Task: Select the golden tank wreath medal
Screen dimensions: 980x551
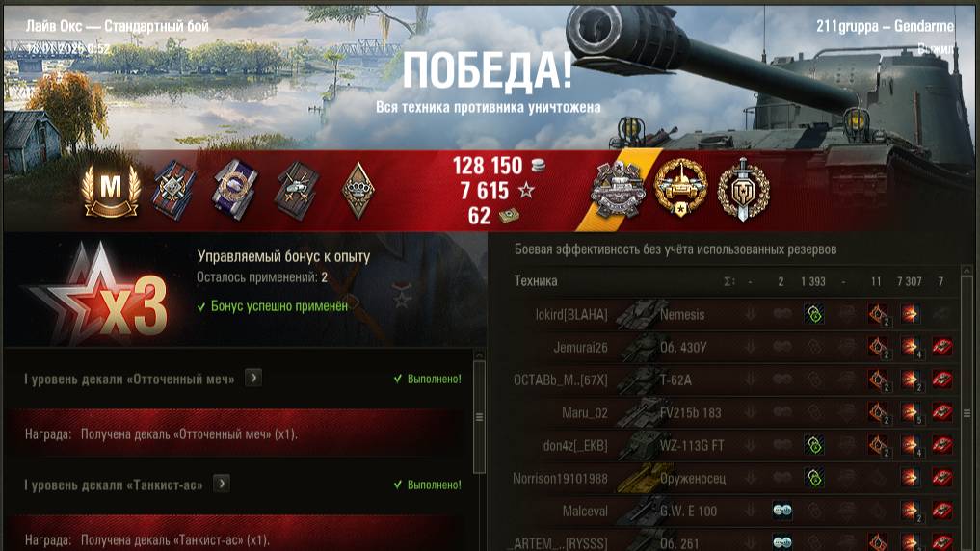Action: tap(680, 188)
